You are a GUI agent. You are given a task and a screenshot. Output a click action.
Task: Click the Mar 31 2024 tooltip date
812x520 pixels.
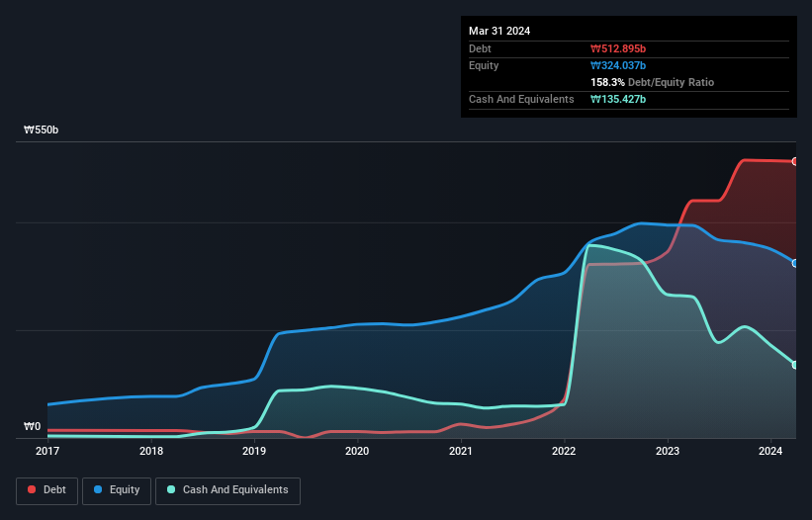click(x=499, y=31)
